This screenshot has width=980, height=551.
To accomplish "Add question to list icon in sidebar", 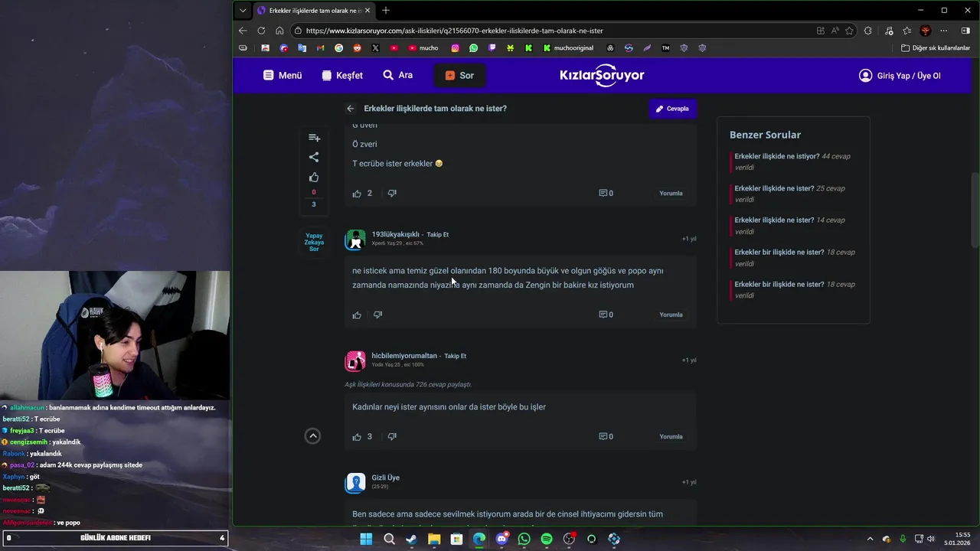I will click(x=314, y=138).
